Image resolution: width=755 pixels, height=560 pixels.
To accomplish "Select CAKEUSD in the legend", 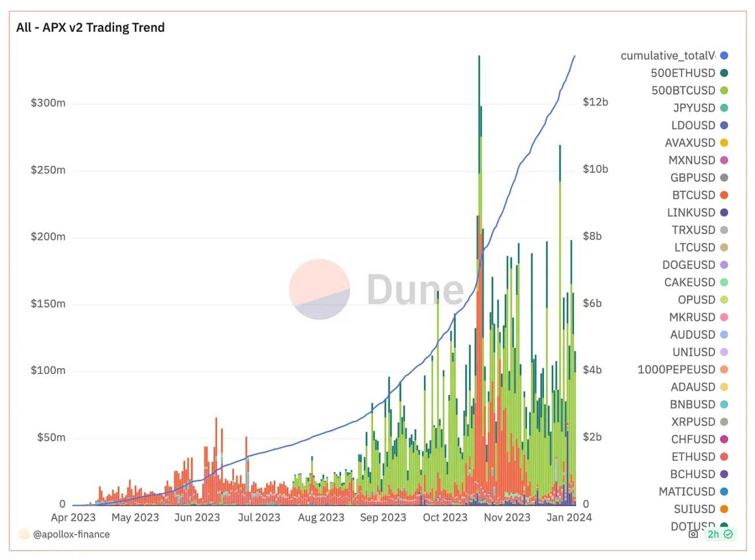I will (x=696, y=282).
